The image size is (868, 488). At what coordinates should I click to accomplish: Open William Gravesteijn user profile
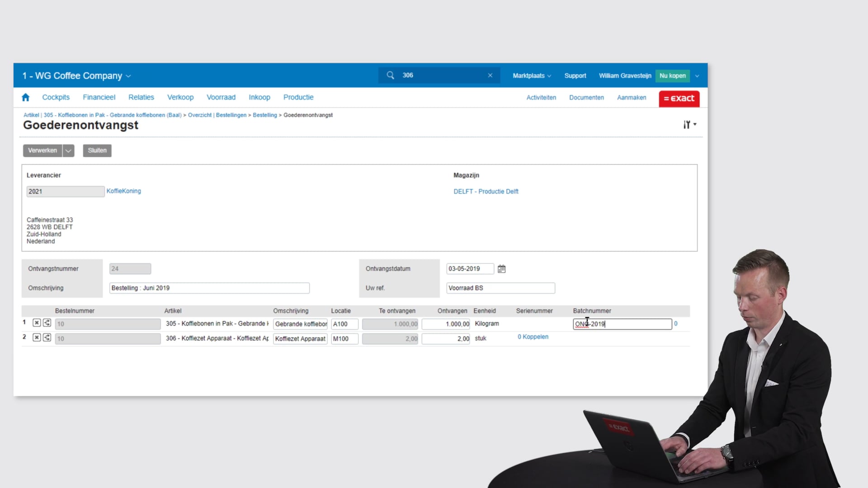625,76
